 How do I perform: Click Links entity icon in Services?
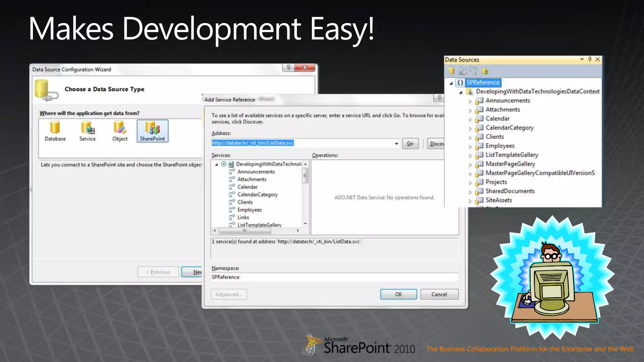tap(232, 217)
